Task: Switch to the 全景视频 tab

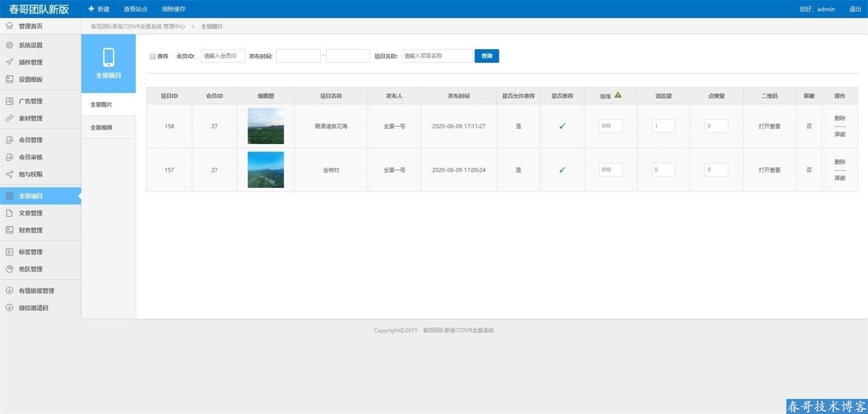Action: click(102, 127)
